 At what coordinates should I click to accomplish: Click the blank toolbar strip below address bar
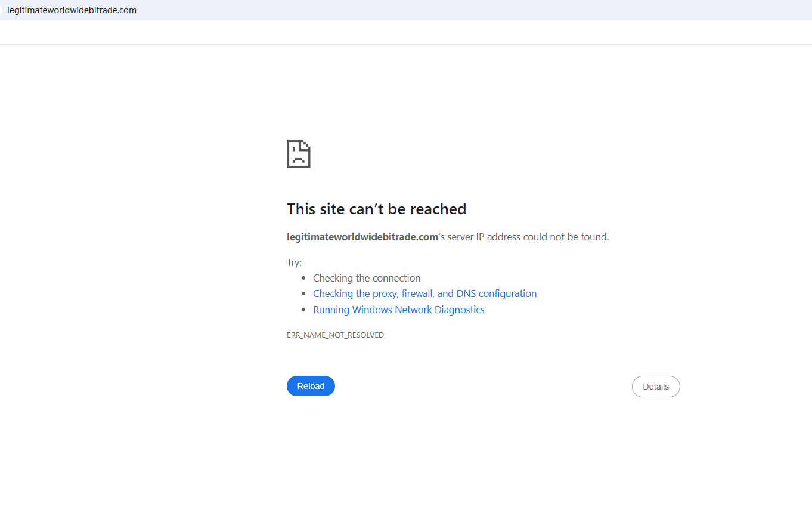405,32
